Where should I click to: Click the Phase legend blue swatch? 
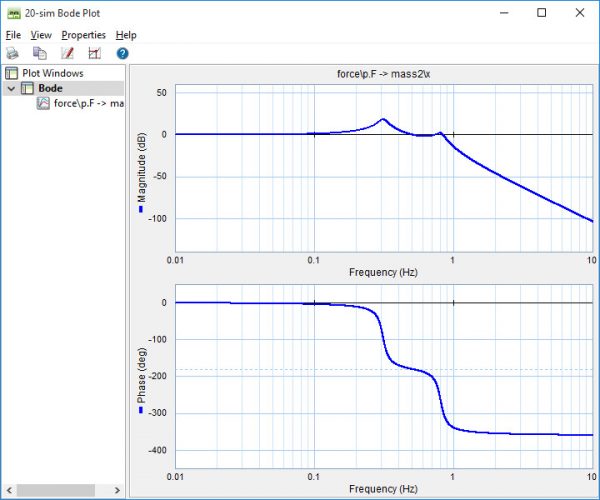pyautogui.click(x=140, y=410)
